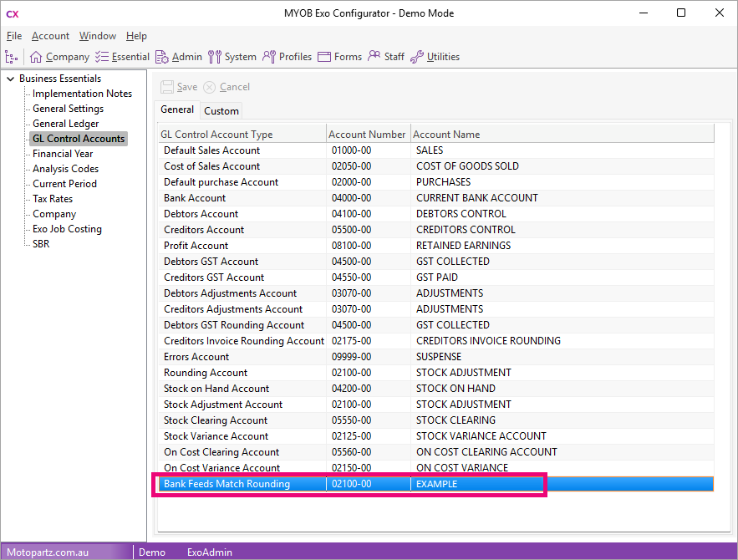
Task: Select the Rounding Account row
Action: 435,373
